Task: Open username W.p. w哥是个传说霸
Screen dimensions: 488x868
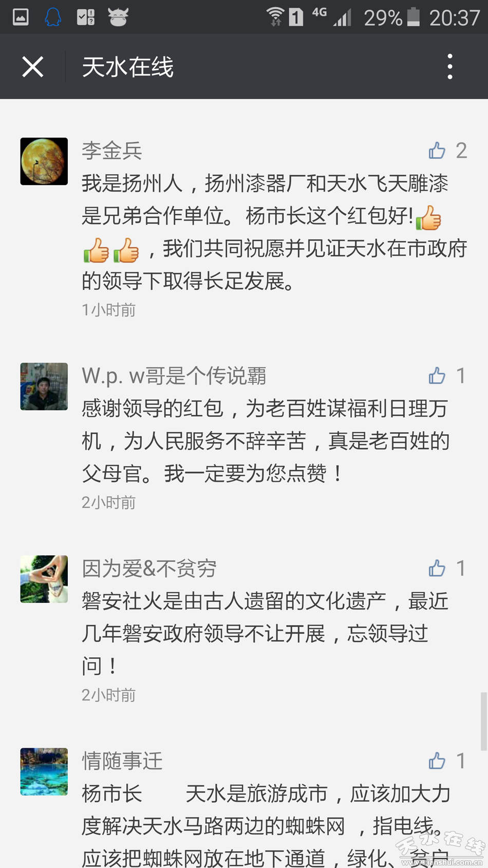Action: coord(174,376)
